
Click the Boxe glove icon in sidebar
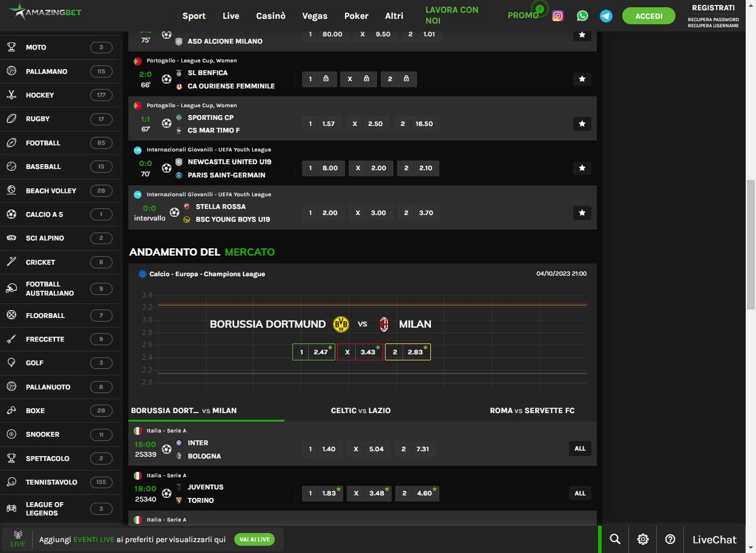[12, 410]
